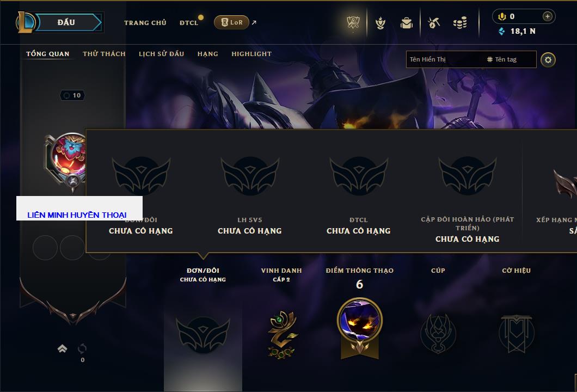Open the Hextech crafting hammer icon
577x392 pixels.
point(434,23)
